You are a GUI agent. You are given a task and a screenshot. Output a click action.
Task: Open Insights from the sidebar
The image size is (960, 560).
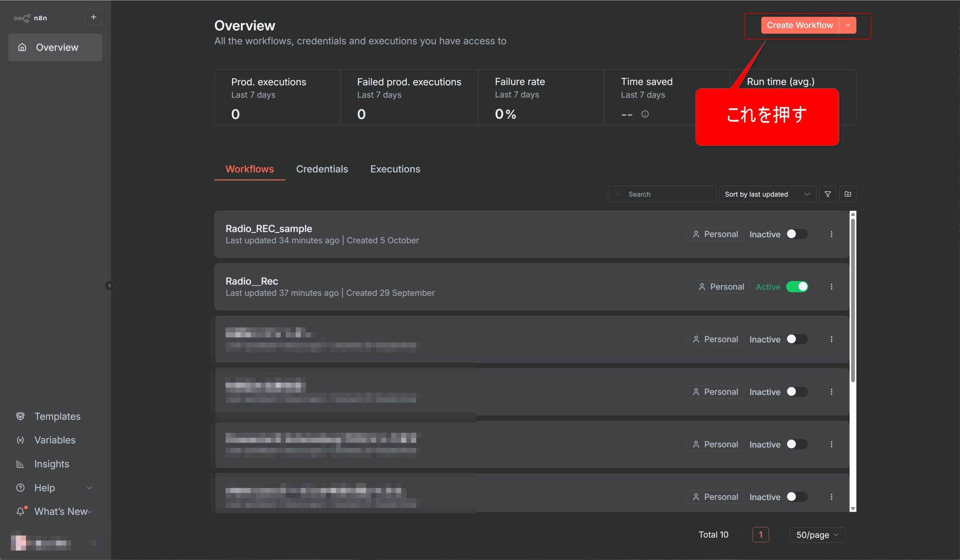pos(51,464)
